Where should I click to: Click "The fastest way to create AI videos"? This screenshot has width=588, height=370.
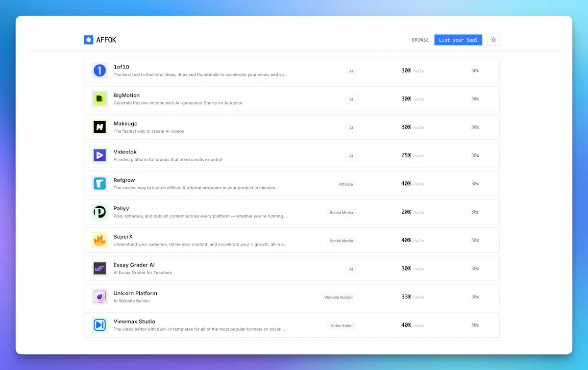tap(149, 131)
